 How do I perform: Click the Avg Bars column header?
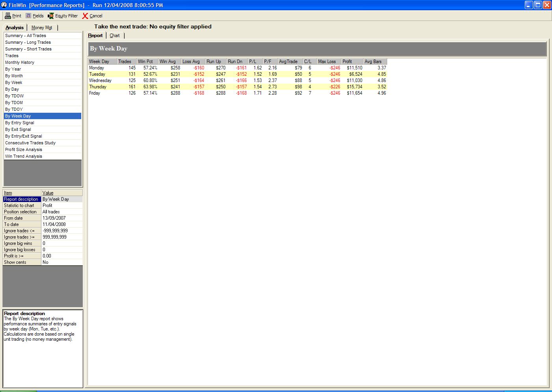click(x=375, y=62)
